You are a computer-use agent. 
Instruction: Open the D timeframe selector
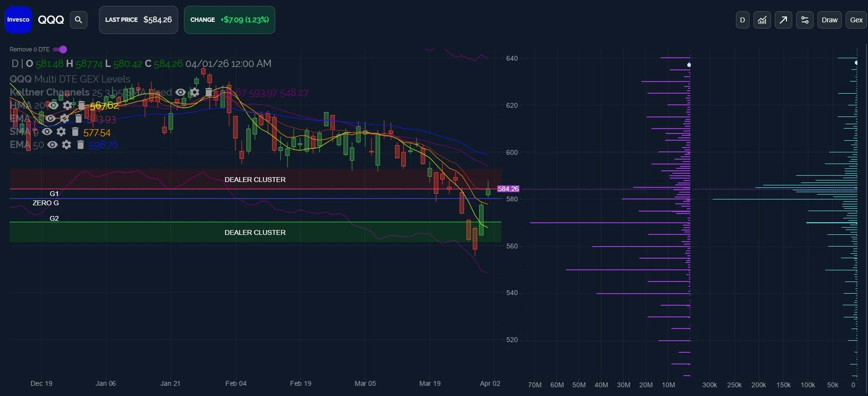pos(742,20)
